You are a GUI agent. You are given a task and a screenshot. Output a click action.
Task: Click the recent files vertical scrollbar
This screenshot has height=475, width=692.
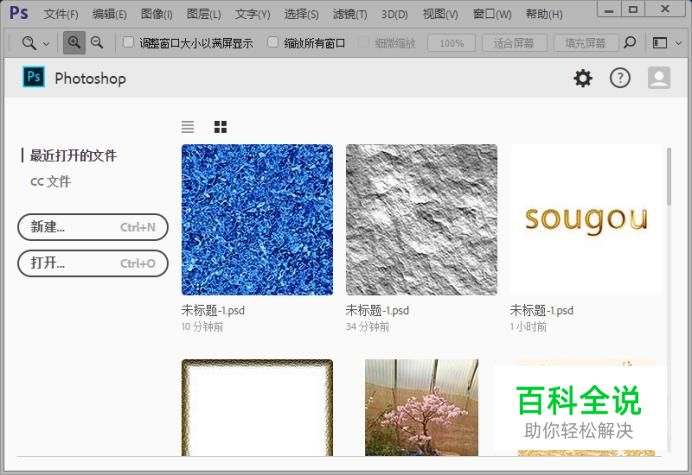click(x=669, y=177)
